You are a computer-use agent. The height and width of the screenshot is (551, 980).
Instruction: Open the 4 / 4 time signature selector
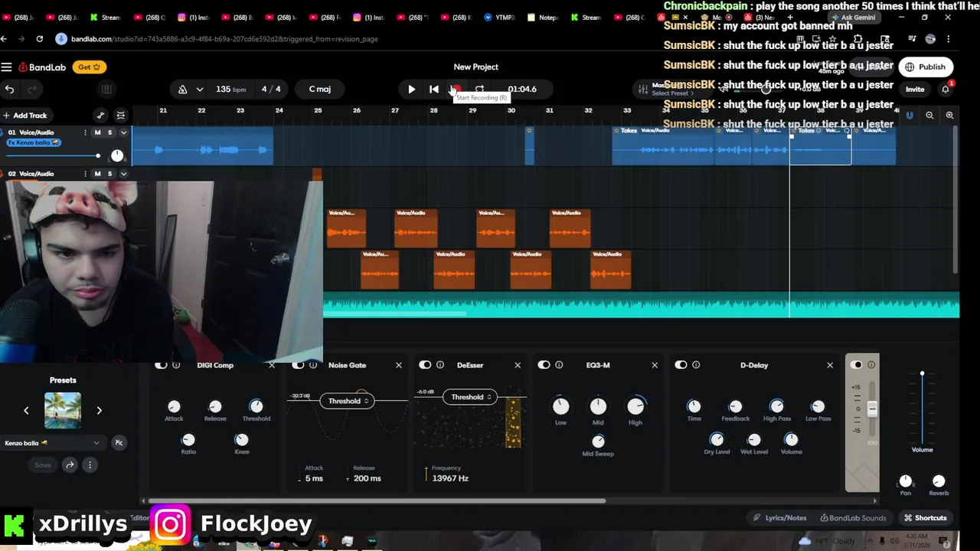[x=271, y=90]
